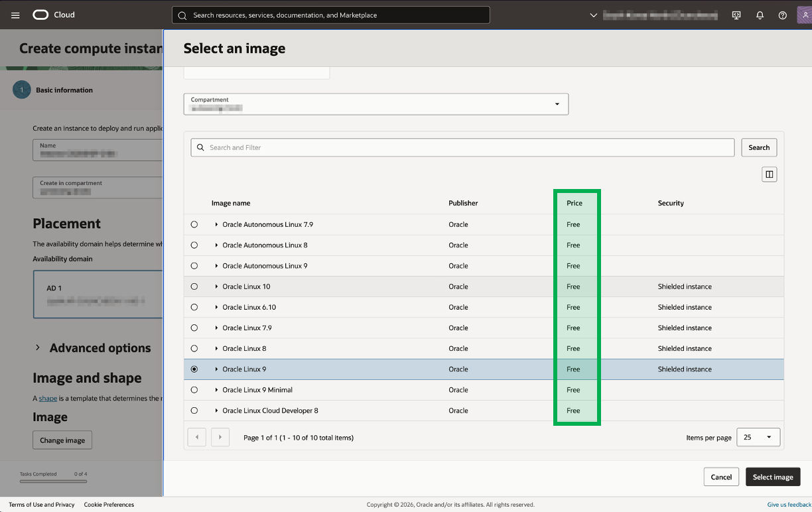Select Oracle Autonomous Linux 8 radio button

pyautogui.click(x=194, y=245)
